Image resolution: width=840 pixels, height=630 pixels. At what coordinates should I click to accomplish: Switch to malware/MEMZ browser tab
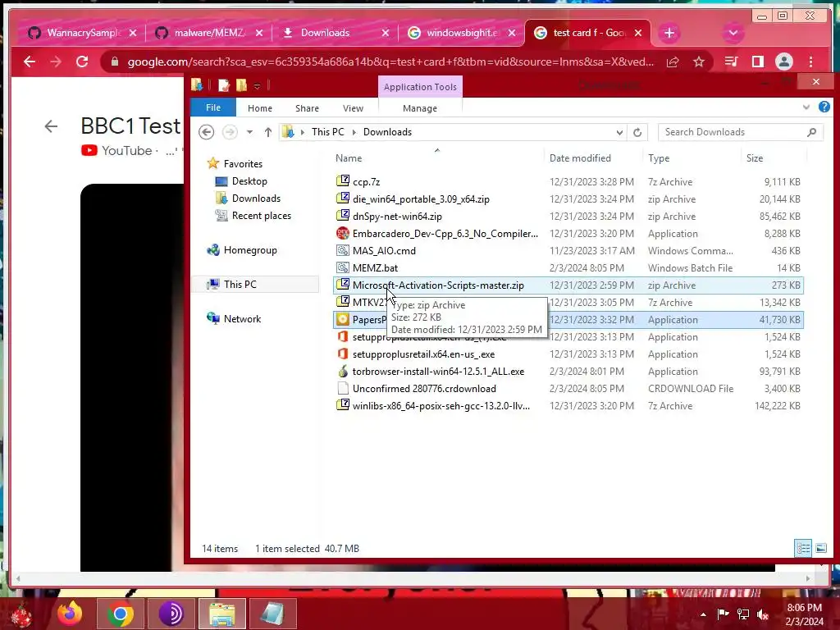point(209,33)
